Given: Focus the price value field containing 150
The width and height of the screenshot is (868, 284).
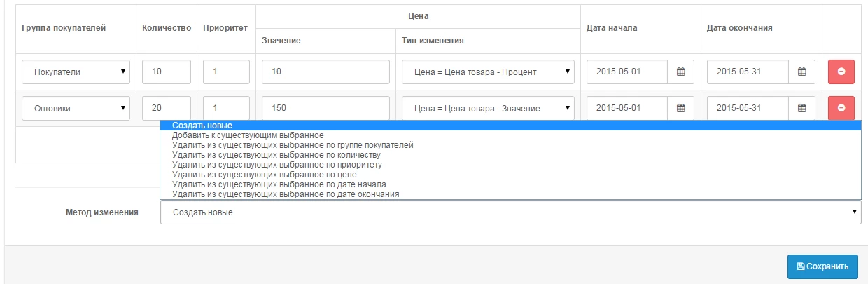Looking at the screenshot, I should click(x=325, y=108).
